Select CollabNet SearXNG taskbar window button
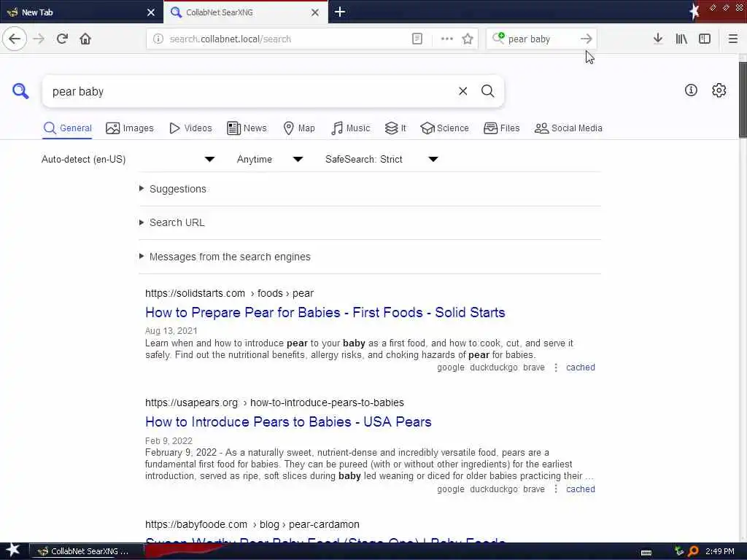Image resolution: width=747 pixels, height=560 pixels. (86, 551)
